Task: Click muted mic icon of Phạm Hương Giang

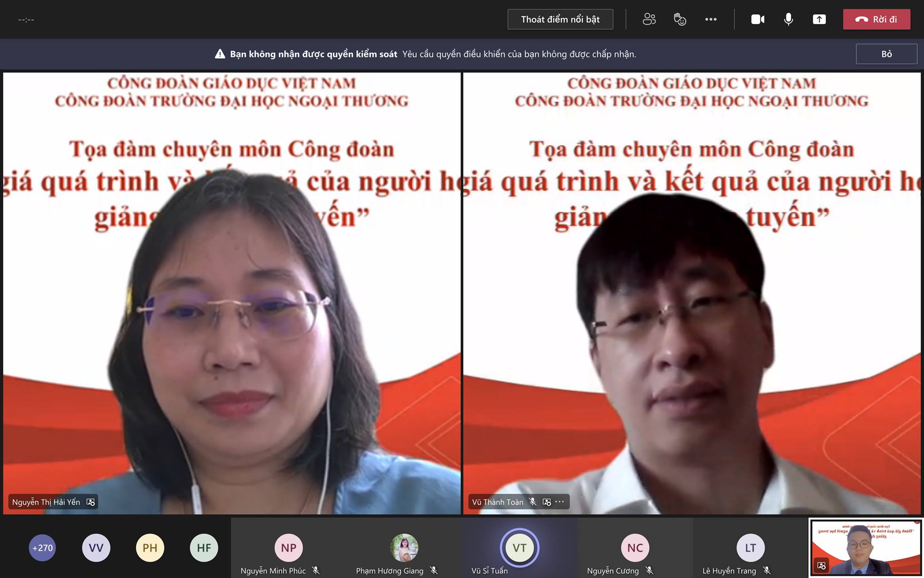Action: (x=434, y=571)
